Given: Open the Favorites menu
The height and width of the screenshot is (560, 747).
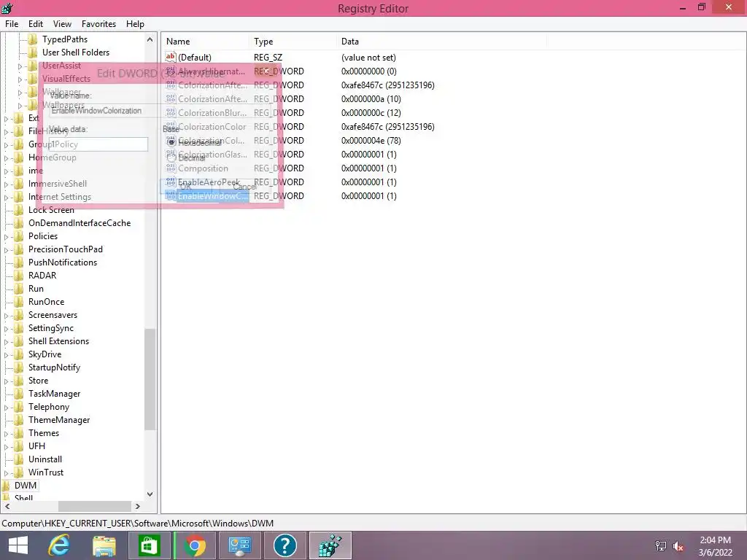Looking at the screenshot, I should click(x=98, y=24).
